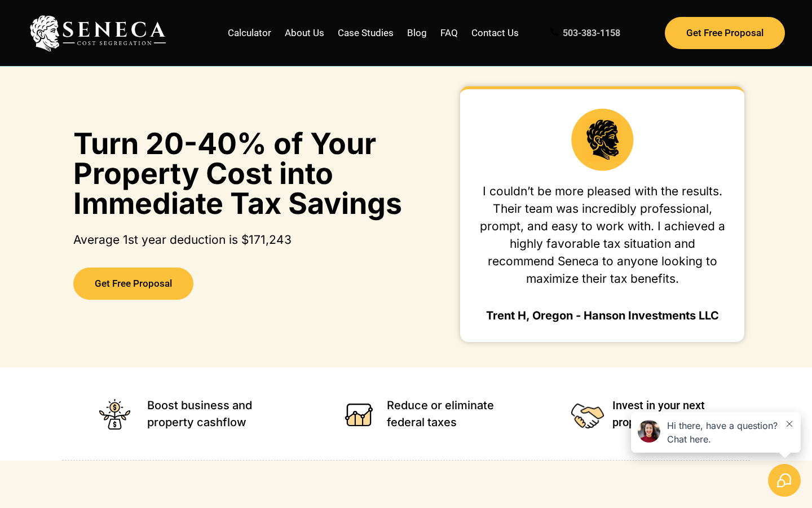Open the chat bubble launcher icon
Viewport: 812px width, 508px height.
click(x=784, y=480)
